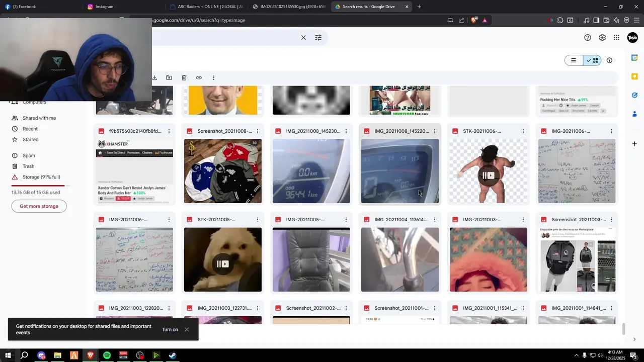
Task: Open advanced search filter options
Action: pos(318,38)
